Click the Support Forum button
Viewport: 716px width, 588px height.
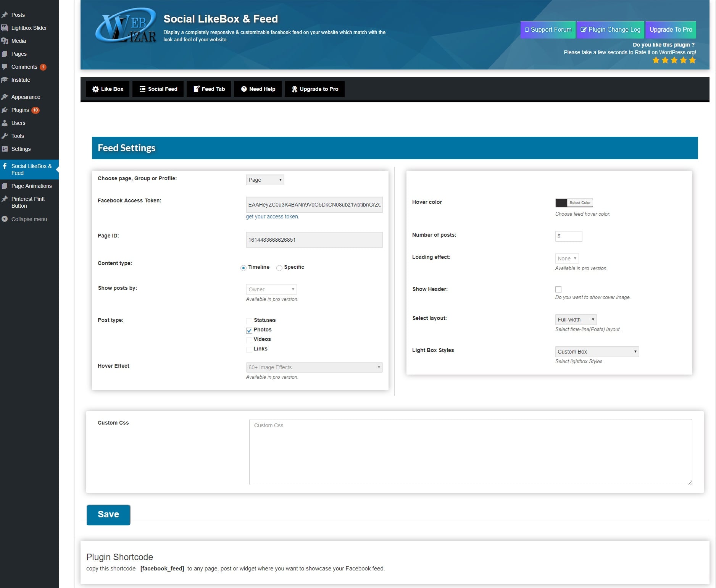548,30
